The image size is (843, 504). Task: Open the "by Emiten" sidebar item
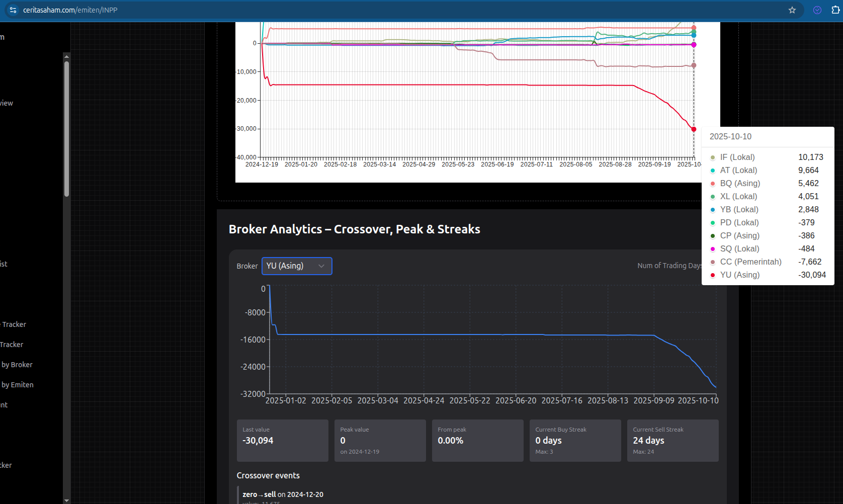tap(17, 385)
